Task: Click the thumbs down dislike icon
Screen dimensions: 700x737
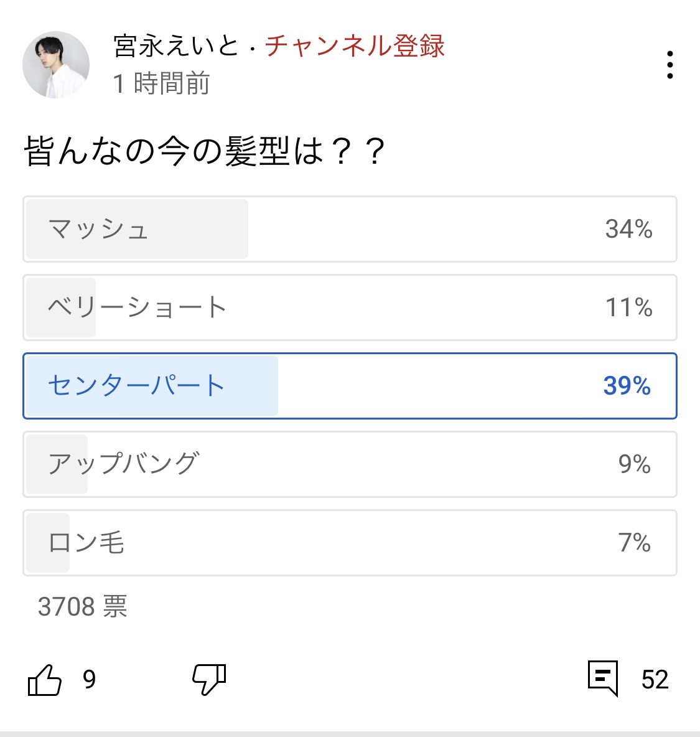Action: (209, 680)
